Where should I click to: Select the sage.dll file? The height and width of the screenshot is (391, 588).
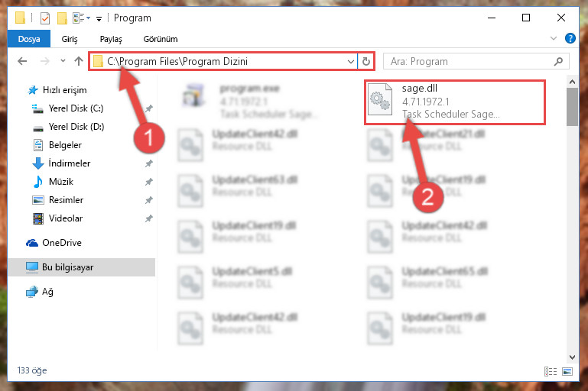[x=454, y=102]
